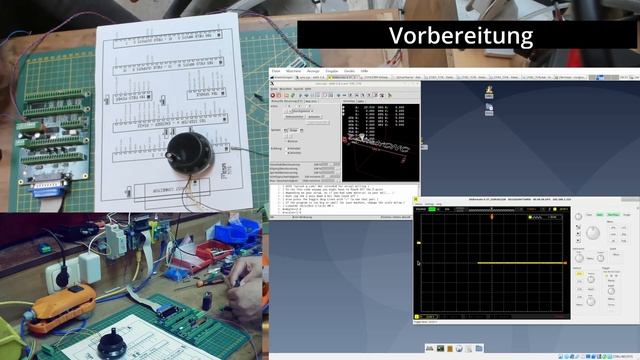The height and width of the screenshot is (360, 640).
Task: Zoom out on the AXIS preview plot
Action: [x=344, y=95]
